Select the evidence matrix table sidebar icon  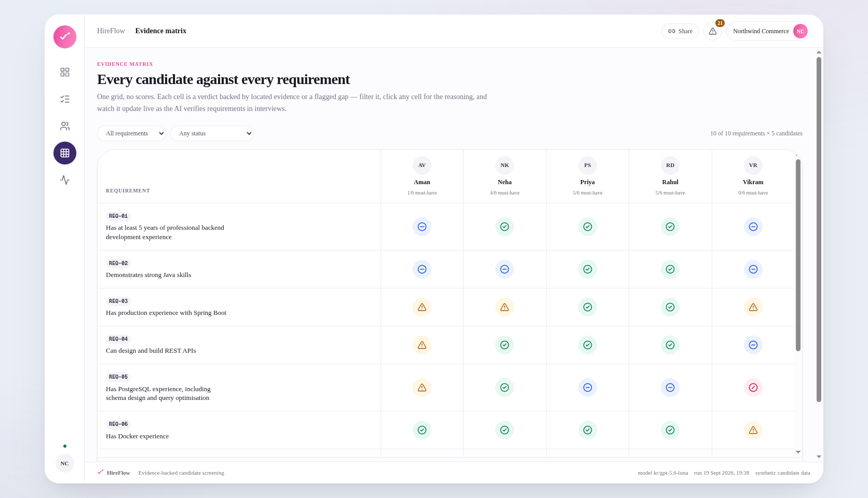tap(65, 153)
